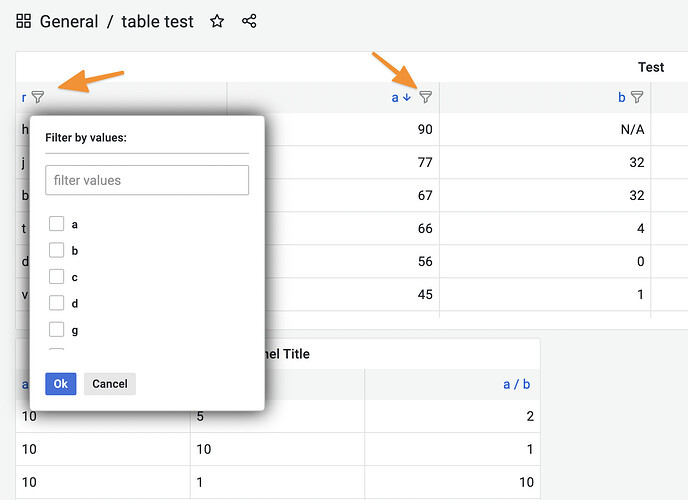This screenshot has height=500, width=688.
Task: Check the 'c' filter value checkbox
Action: 57,277
